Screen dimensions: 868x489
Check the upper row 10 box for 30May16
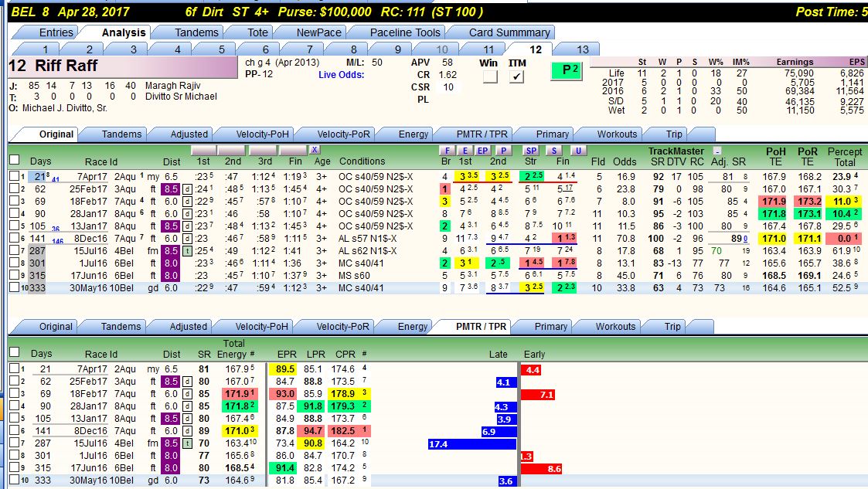[x=15, y=287]
